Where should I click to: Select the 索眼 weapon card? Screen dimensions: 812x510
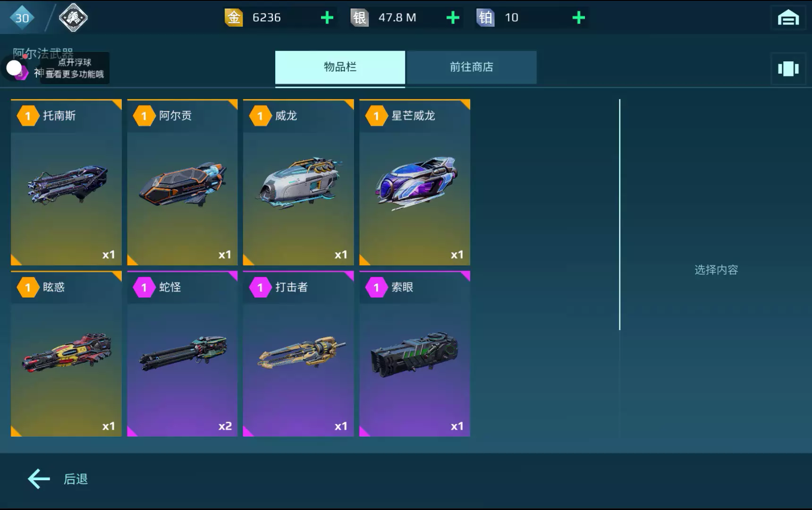click(x=414, y=354)
